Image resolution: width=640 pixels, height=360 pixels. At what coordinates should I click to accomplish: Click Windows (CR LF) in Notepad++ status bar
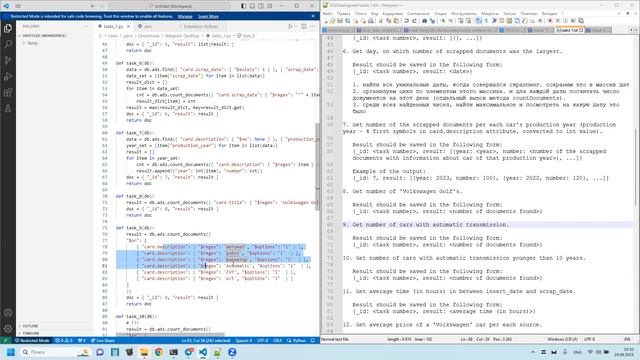click(562, 339)
